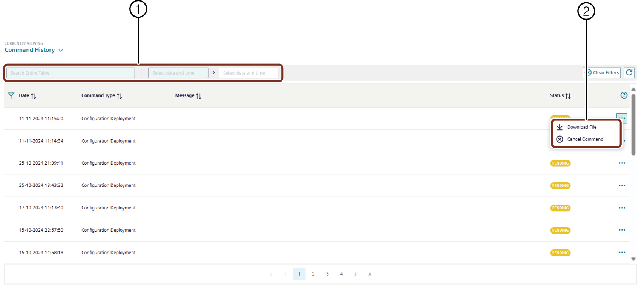Go to page 1 of results
Image resolution: width=644 pixels, height=291 pixels.
pos(299,274)
